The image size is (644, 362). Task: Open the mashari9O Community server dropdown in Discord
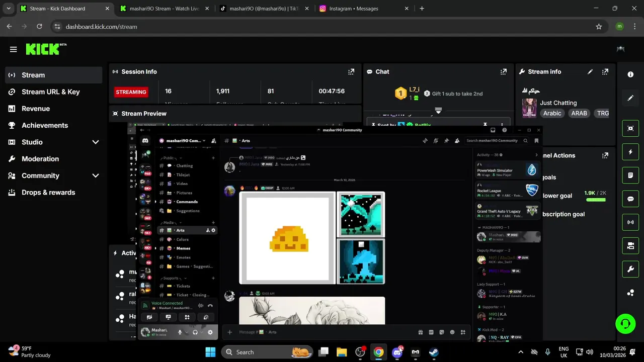182,141
